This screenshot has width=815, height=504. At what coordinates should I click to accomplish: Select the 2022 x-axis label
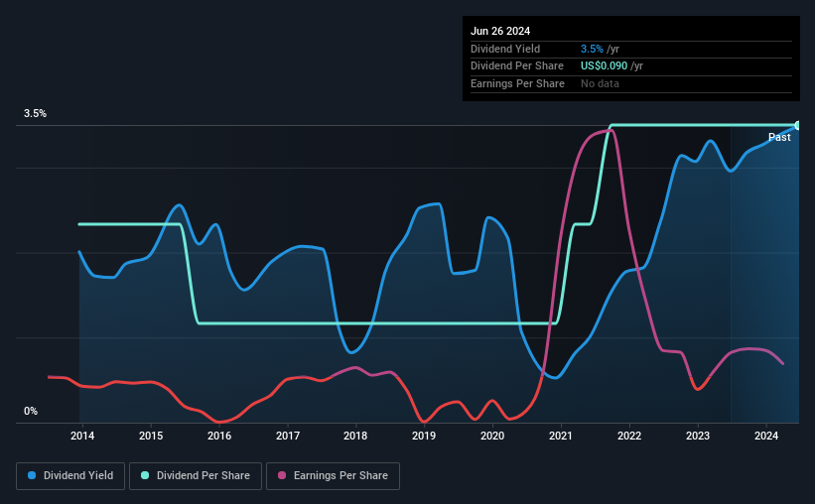(629, 436)
